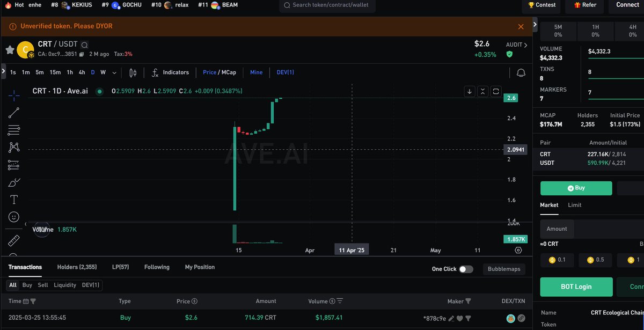644x330 pixels.
Task: Click the Connect wallet button
Action: pos(627,5)
